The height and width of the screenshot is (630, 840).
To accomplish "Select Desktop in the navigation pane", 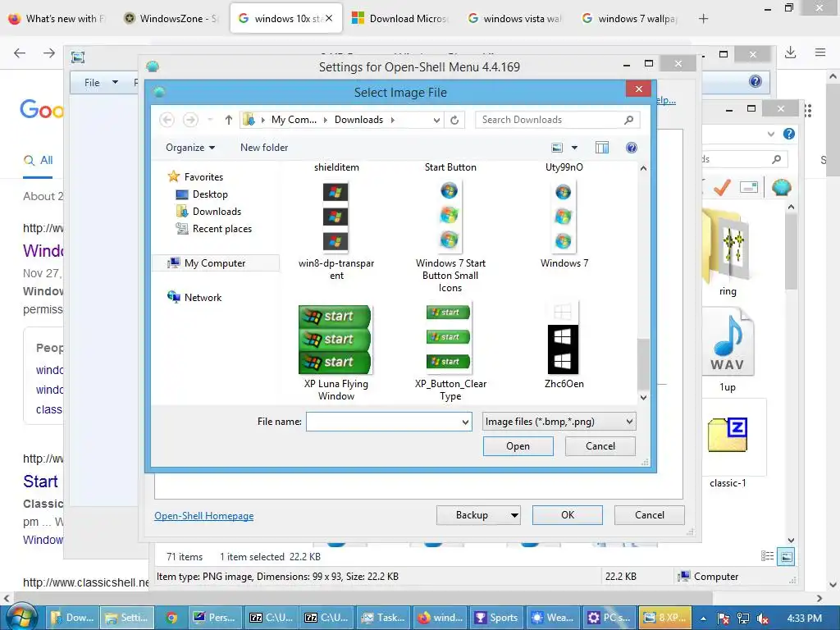I will (x=209, y=194).
